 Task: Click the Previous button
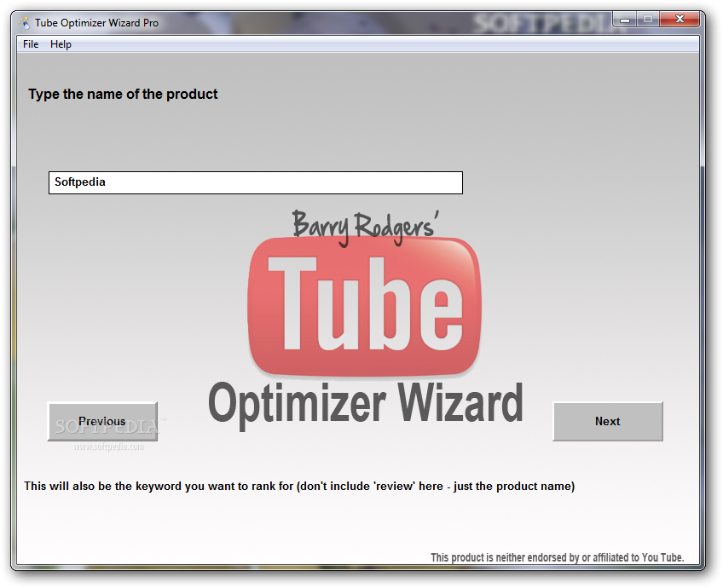click(x=102, y=421)
